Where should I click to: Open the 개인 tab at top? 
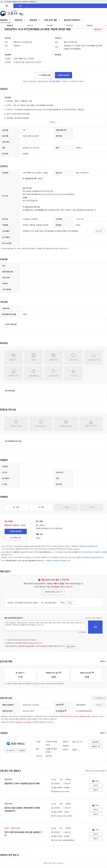[7, 6]
